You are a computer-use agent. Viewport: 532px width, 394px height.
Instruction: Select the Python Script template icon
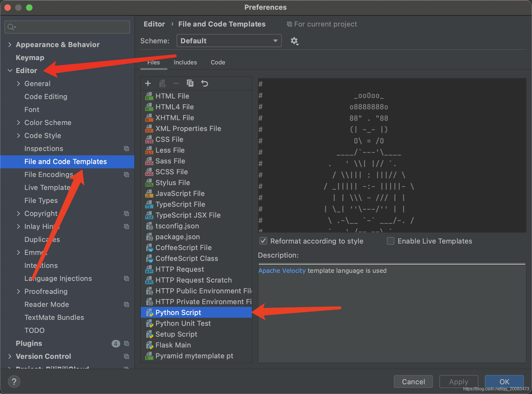point(149,313)
